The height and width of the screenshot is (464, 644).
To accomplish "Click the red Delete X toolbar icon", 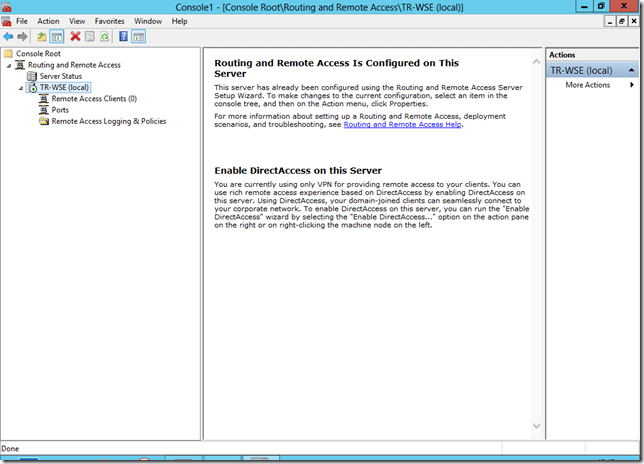I will [75, 36].
